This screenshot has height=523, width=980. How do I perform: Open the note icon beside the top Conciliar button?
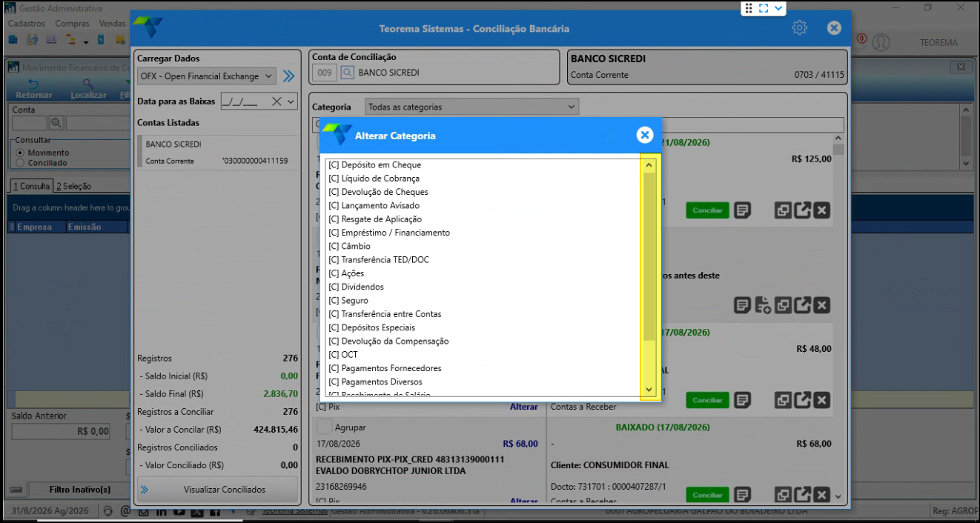pos(742,210)
